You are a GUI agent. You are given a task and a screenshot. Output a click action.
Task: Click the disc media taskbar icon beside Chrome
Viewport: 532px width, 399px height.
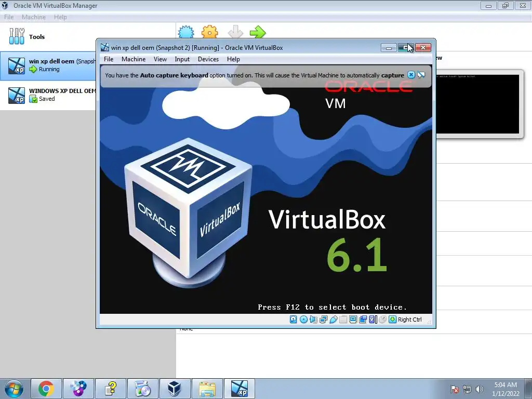(78, 389)
